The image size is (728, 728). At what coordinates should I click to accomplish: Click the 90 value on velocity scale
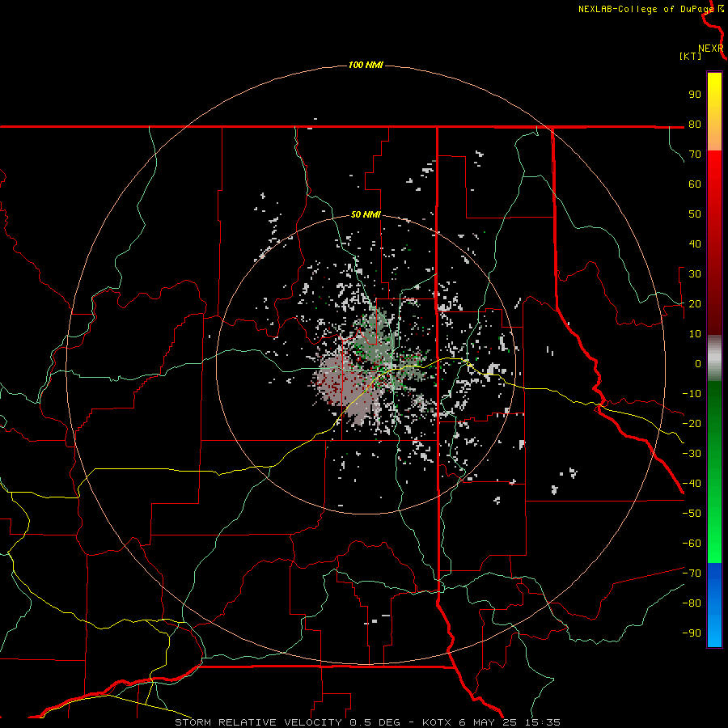point(695,95)
